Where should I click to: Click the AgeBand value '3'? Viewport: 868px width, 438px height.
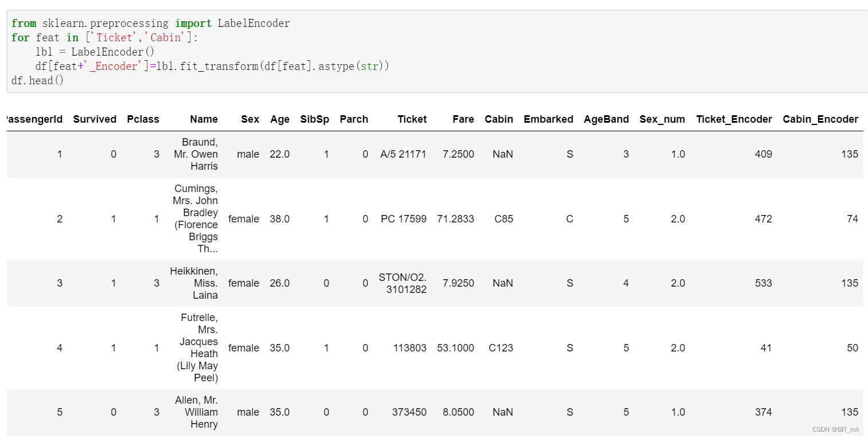[626, 154]
